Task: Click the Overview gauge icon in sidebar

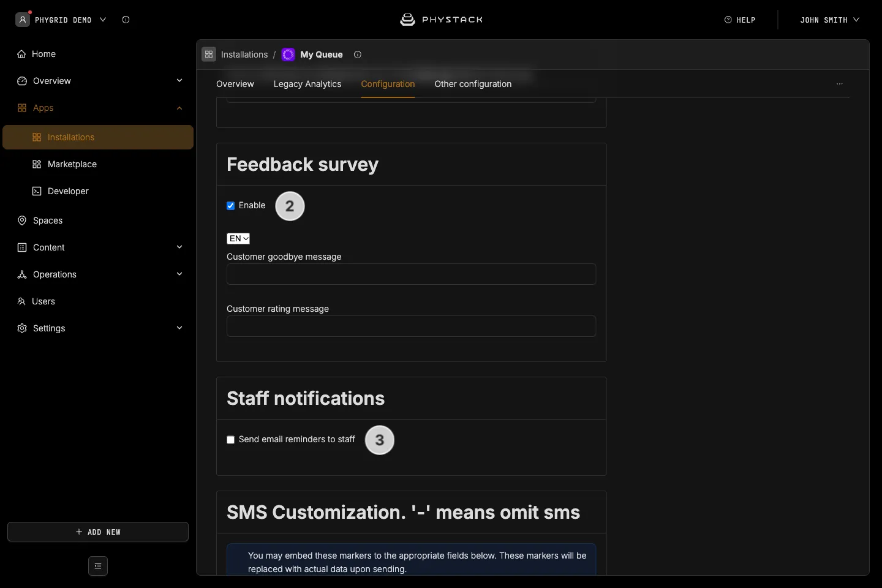Action: pyautogui.click(x=22, y=81)
